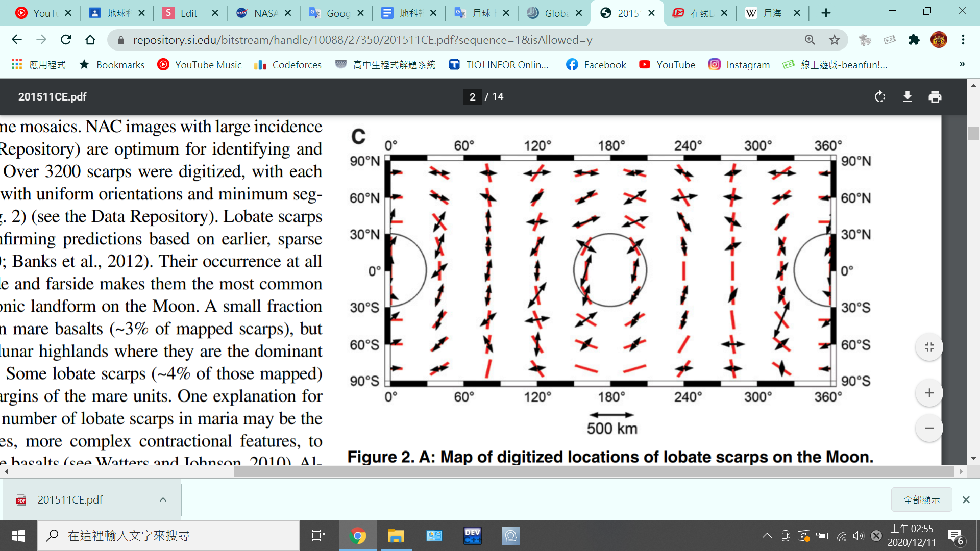This screenshot has width=980, height=551.
Task: Zoom in on the PDF
Action: click(929, 393)
